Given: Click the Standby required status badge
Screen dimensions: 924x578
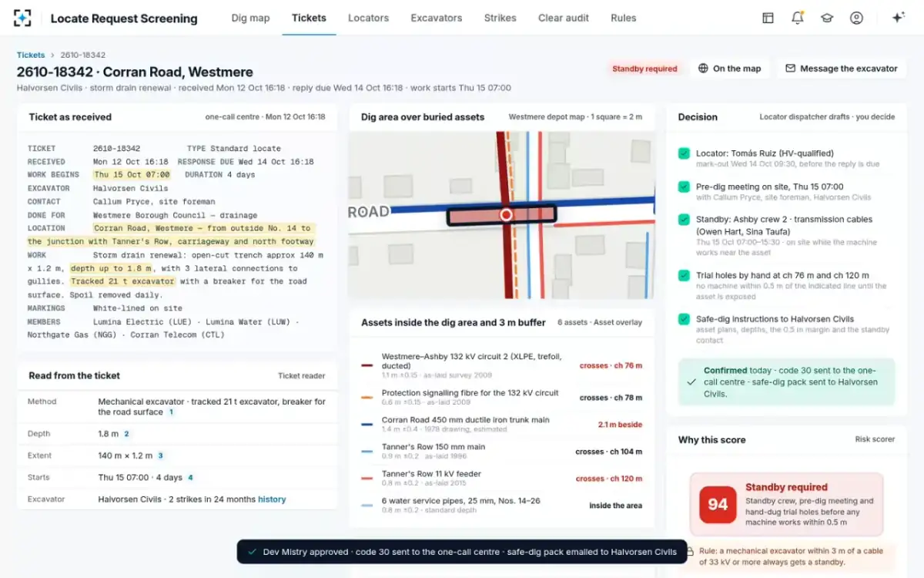Looking at the screenshot, I should tap(644, 69).
